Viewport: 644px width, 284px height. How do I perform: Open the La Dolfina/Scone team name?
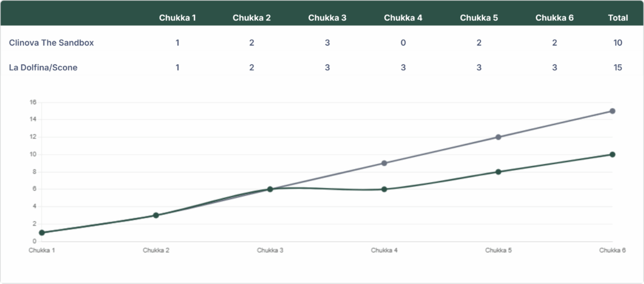point(43,67)
